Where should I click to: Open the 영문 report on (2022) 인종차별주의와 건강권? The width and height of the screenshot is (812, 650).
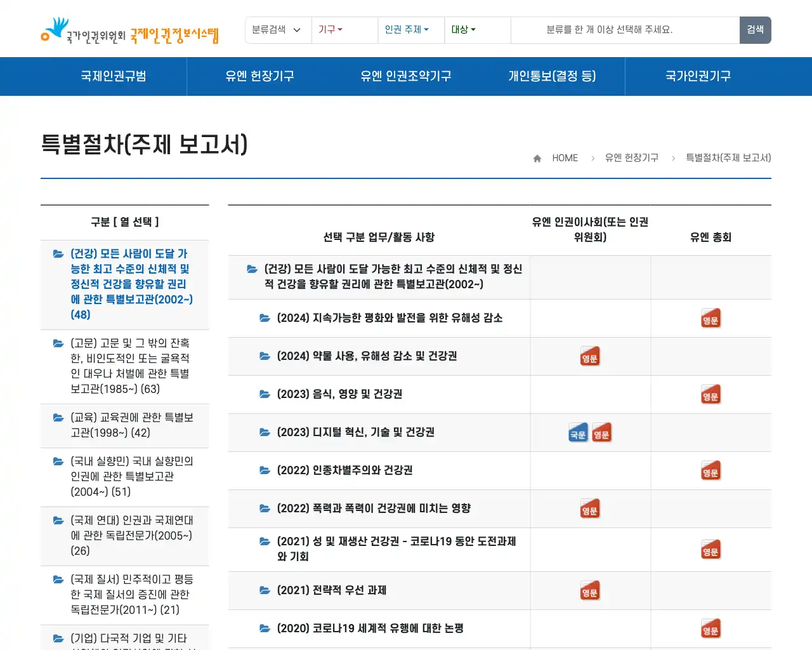tap(710, 470)
